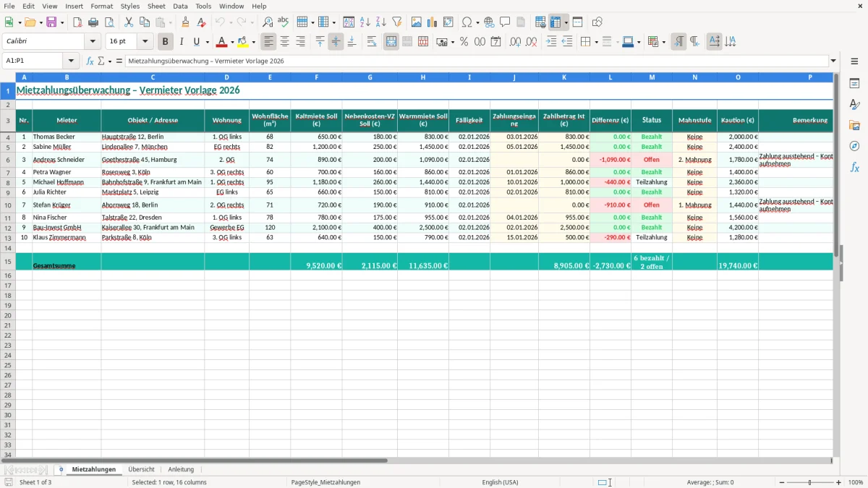Open the Font Name dropdown
Image resolution: width=868 pixels, height=488 pixels.
pos(93,42)
